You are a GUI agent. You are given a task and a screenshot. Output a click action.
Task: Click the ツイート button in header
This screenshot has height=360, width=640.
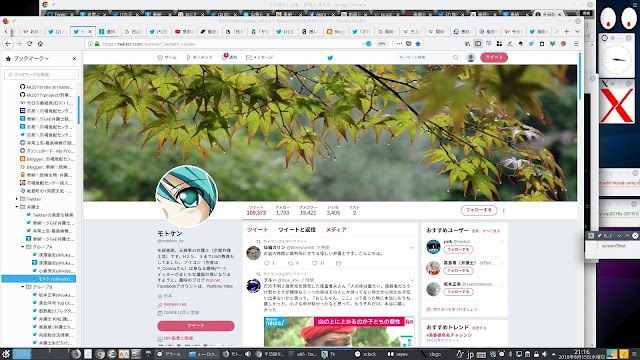tap(494, 57)
